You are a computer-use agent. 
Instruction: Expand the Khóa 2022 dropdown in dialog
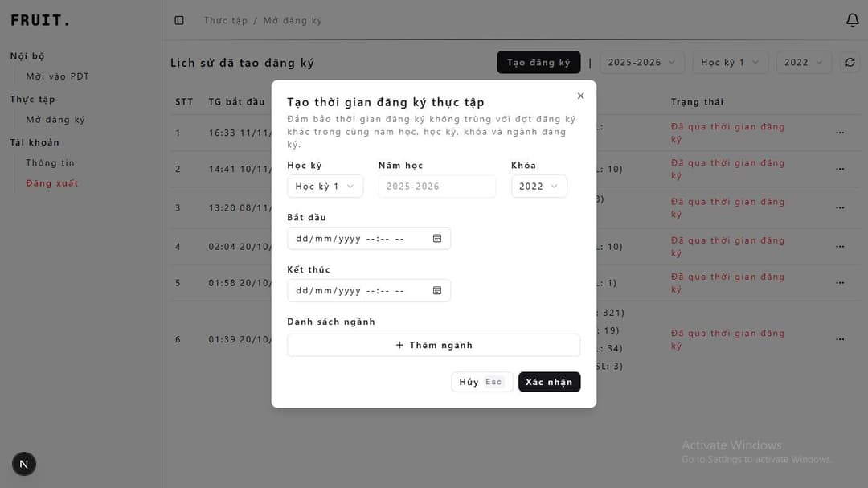coord(538,187)
